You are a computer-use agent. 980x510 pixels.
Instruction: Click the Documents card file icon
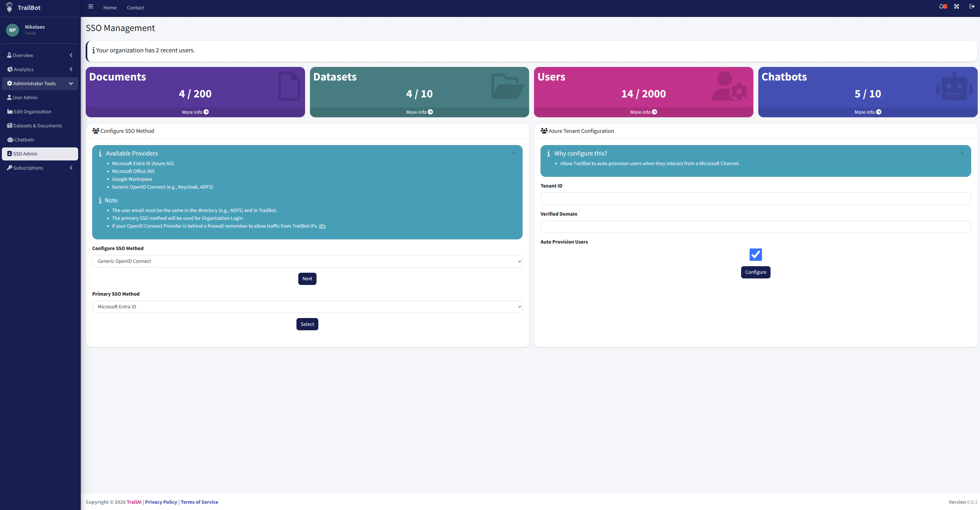pyautogui.click(x=289, y=86)
